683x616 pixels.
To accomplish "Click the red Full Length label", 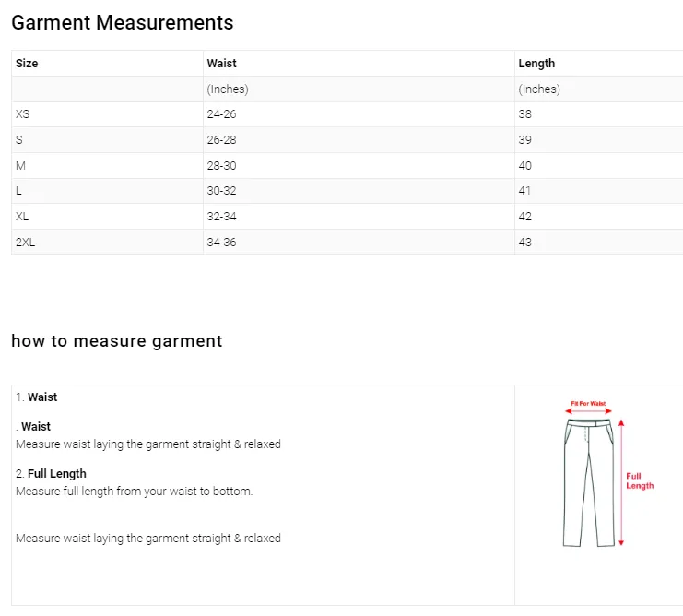I will [x=640, y=481].
